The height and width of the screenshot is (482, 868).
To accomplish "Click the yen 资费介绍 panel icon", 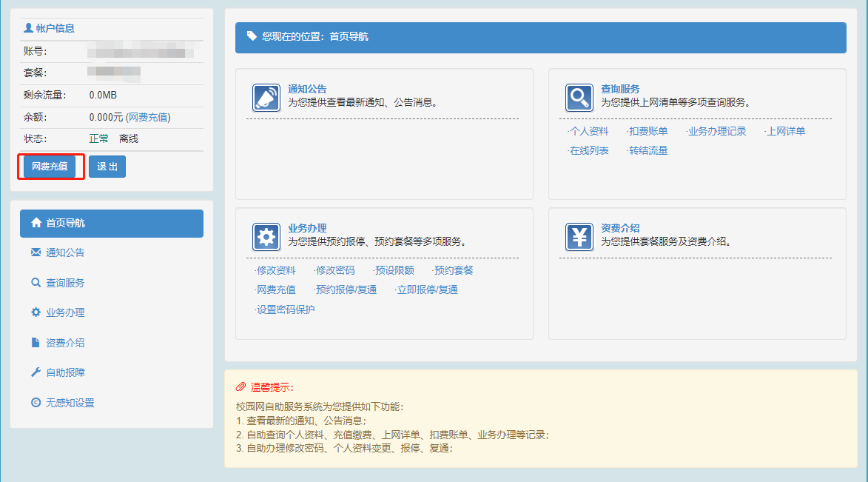I will coord(579,236).
